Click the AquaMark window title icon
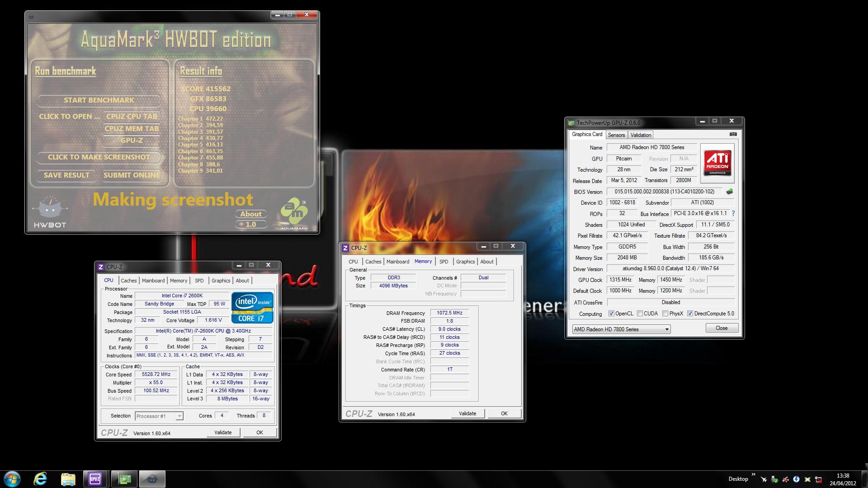 click(31, 17)
